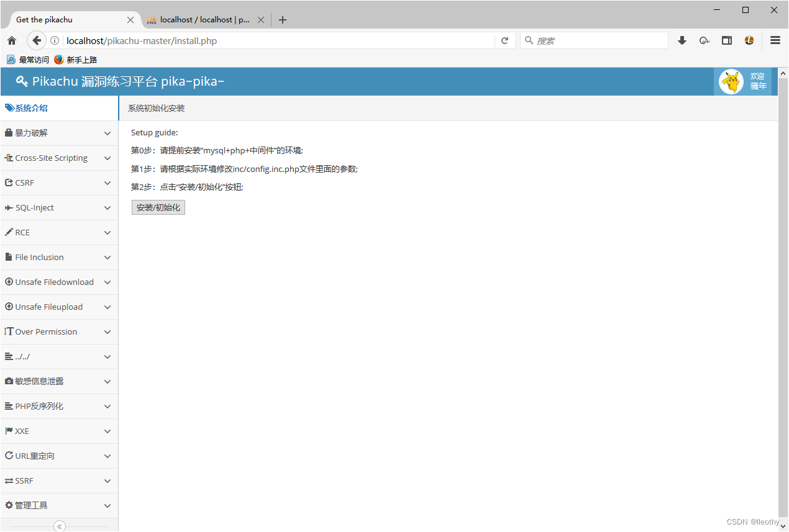The image size is (789, 532).
Task: Click the file icon beside File Inclusion
Action: pos(9,257)
